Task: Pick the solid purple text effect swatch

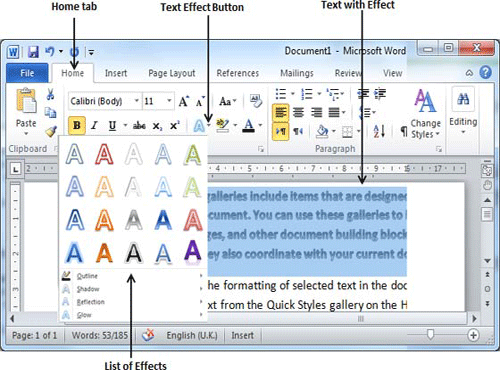Action: 193,251
